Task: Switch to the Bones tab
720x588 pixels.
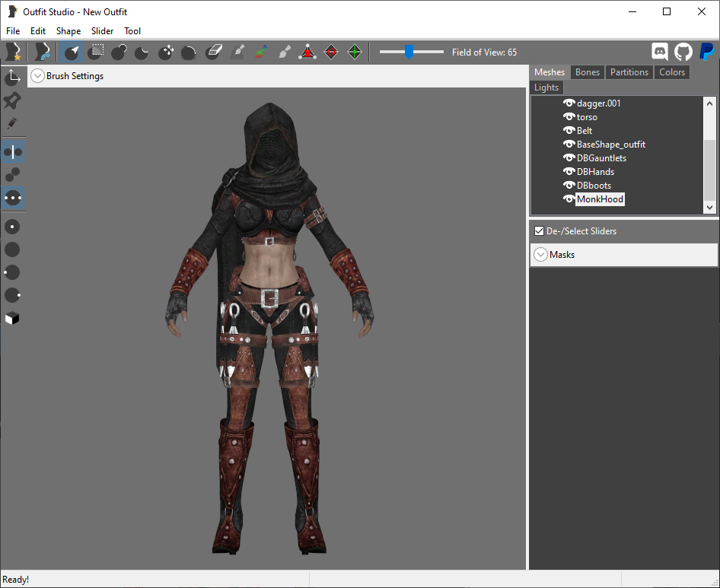Action: [588, 72]
